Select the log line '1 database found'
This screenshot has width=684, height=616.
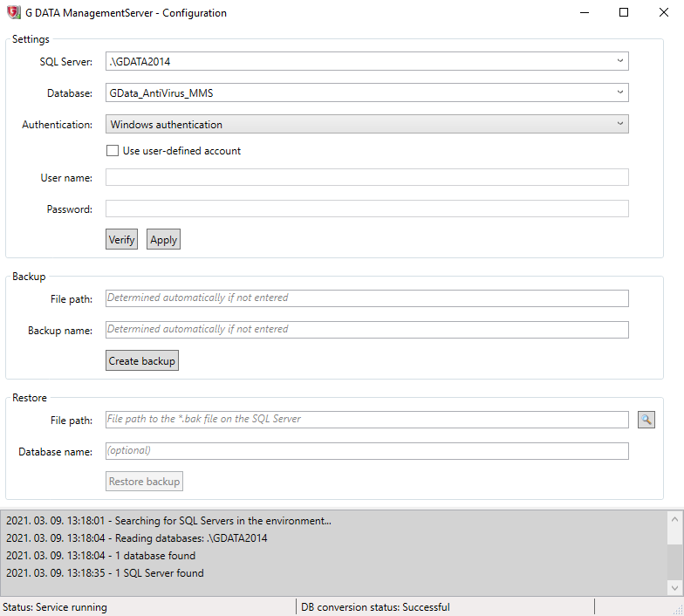pos(101,555)
